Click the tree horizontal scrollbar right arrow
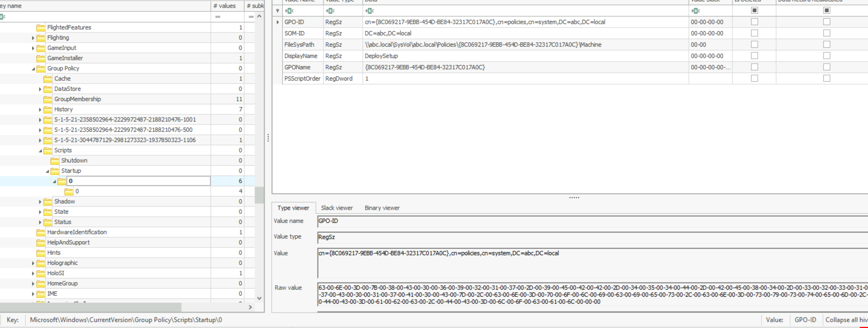 [x=250, y=308]
